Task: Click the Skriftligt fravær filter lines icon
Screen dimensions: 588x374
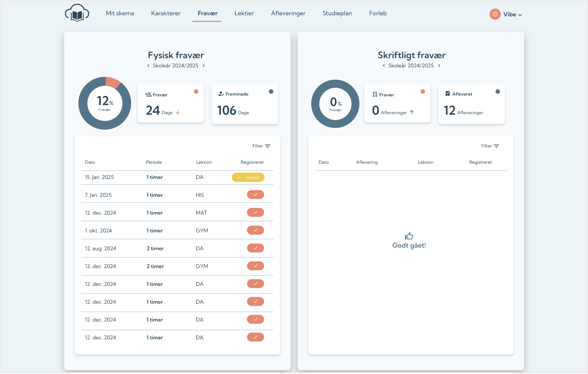Action: 496,146
